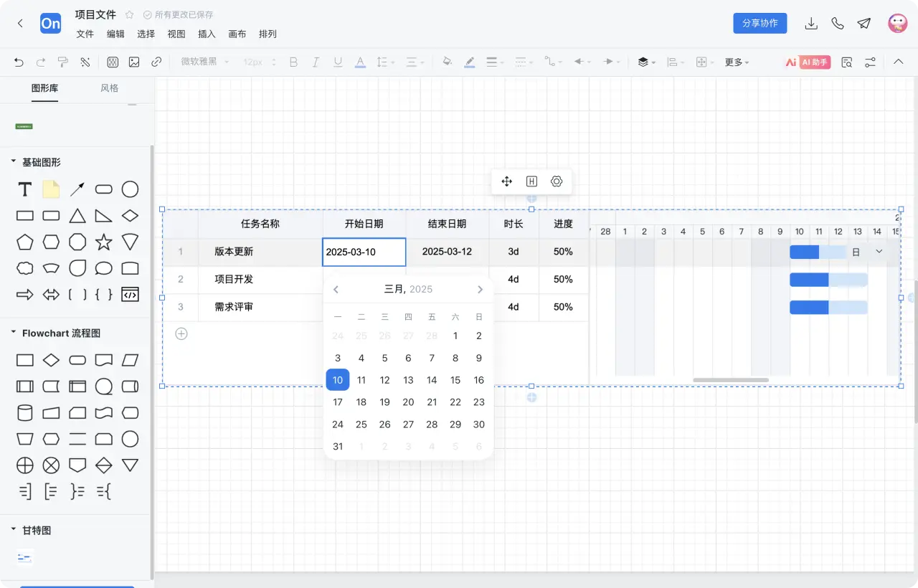
Task: Toggle italic text formatting
Action: click(316, 62)
